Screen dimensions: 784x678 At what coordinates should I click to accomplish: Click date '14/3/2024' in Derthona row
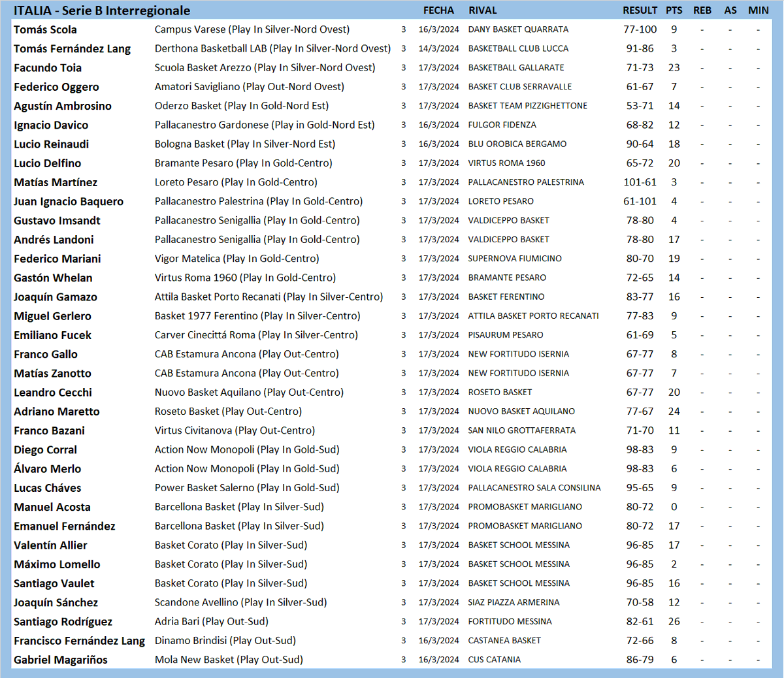click(438, 48)
